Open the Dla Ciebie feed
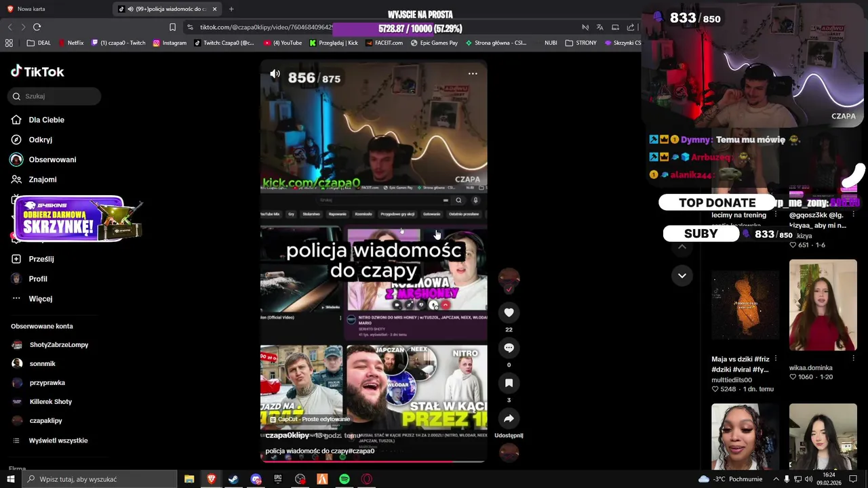 (x=46, y=120)
